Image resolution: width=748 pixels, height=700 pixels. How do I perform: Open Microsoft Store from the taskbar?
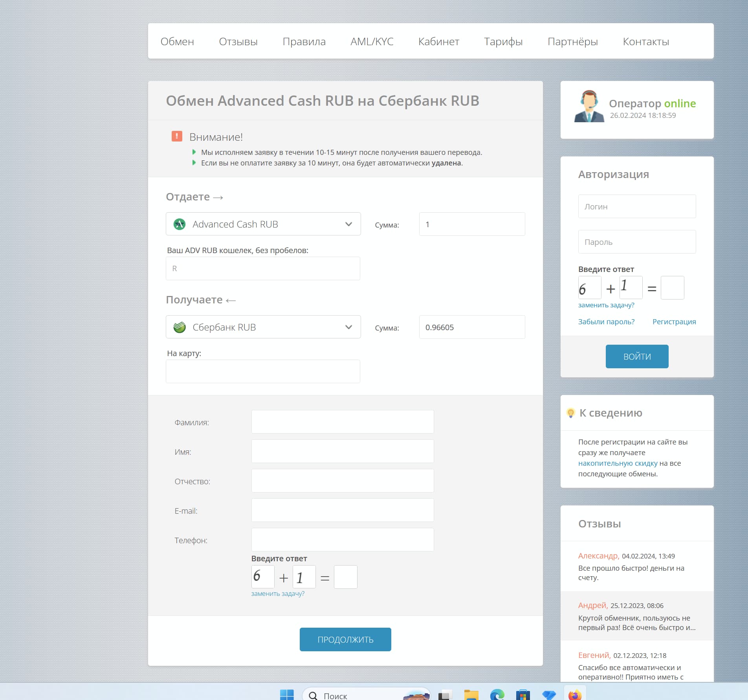[x=523, y=695]
